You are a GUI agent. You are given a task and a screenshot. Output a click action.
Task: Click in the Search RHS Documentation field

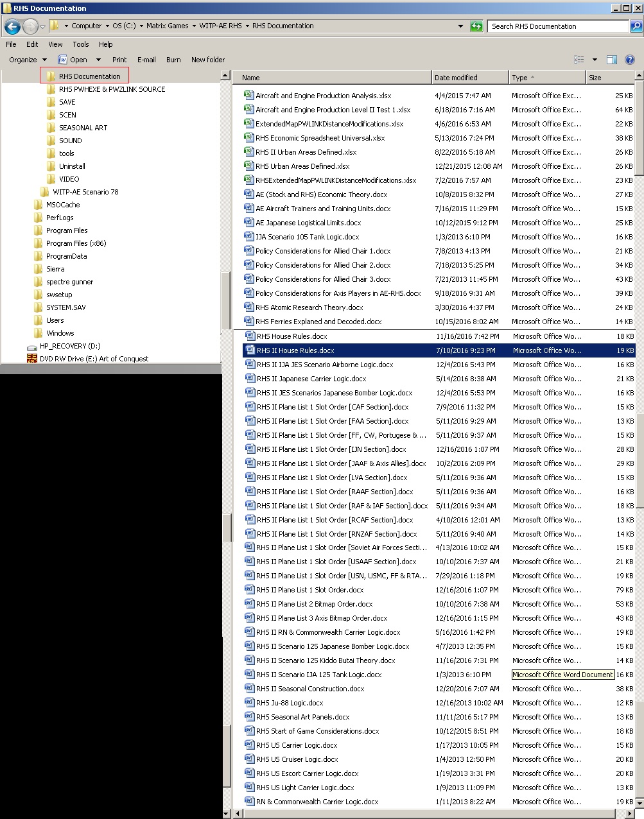click(x=557, y=26)
